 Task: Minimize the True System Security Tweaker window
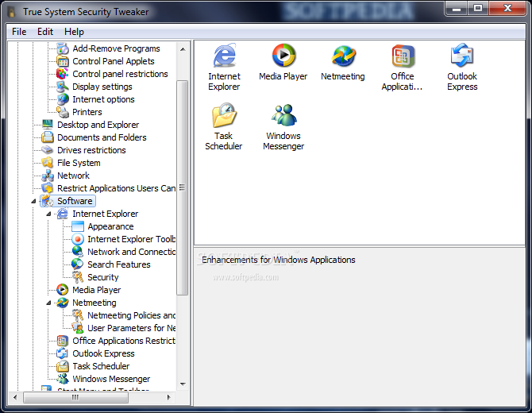pyautogui.click(x=457, y=8)
